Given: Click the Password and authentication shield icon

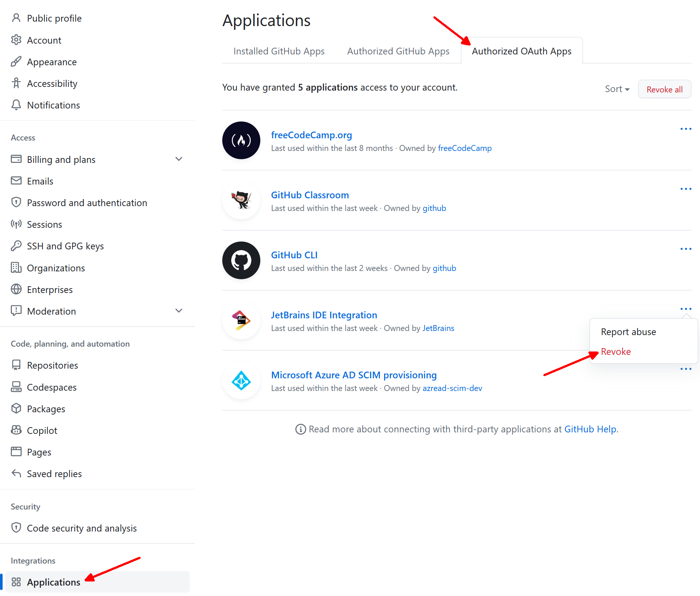Looking at the screenshot, I should 16,202.
